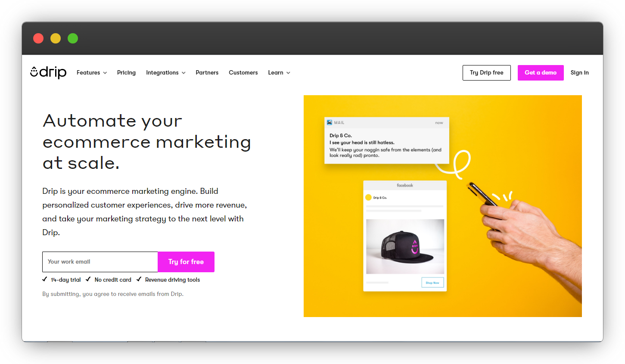This screenshot has height=364, width=625.
Task: Go to the Partners page
Action: point(207,72)
